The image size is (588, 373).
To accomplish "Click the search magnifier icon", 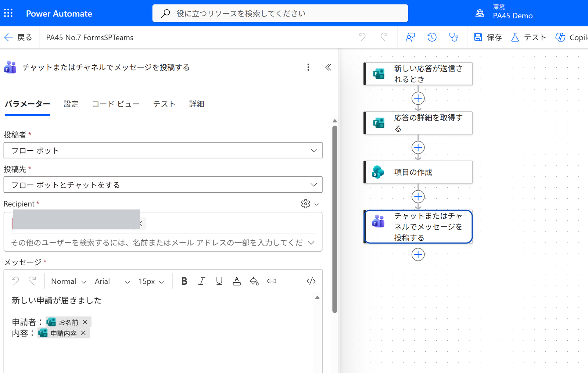I will tap(166, 14).
